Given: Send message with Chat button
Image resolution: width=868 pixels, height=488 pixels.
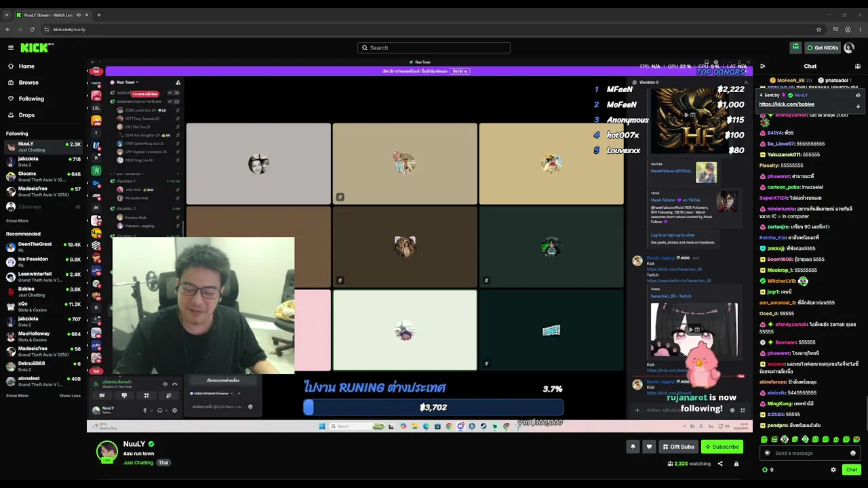Looking at the screenshot, I should coord(852,470).
